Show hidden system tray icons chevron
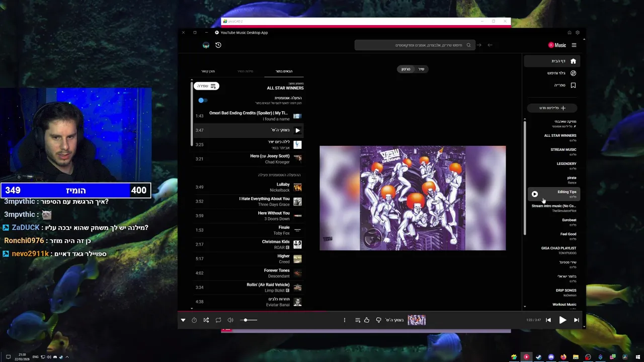This screenshot has width=644, height=362. click(67, 357)
